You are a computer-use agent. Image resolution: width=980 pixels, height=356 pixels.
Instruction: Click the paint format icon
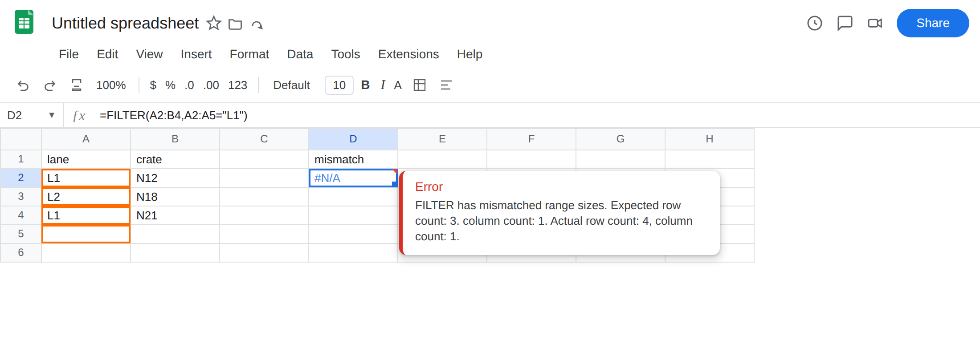point(77,85)
